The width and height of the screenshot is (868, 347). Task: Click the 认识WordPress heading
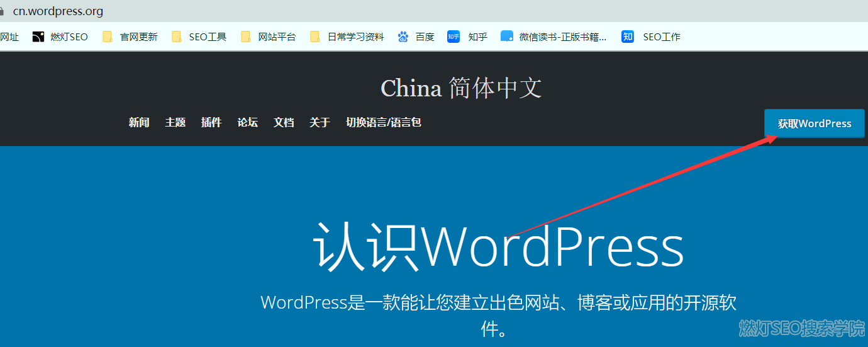click(x=498, y=247)
